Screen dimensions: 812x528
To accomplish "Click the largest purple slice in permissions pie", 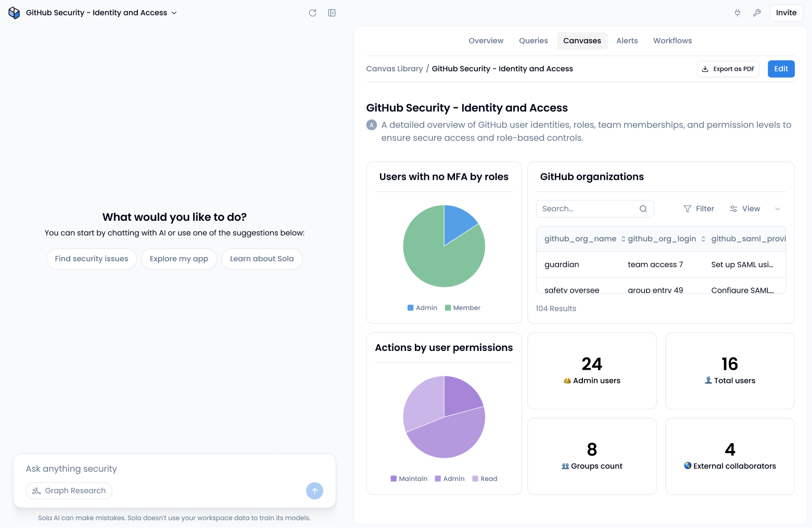I will tap(449, 436).
